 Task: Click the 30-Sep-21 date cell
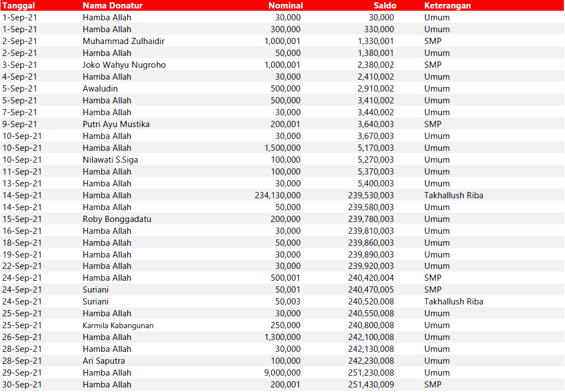[x=22, y=385]
